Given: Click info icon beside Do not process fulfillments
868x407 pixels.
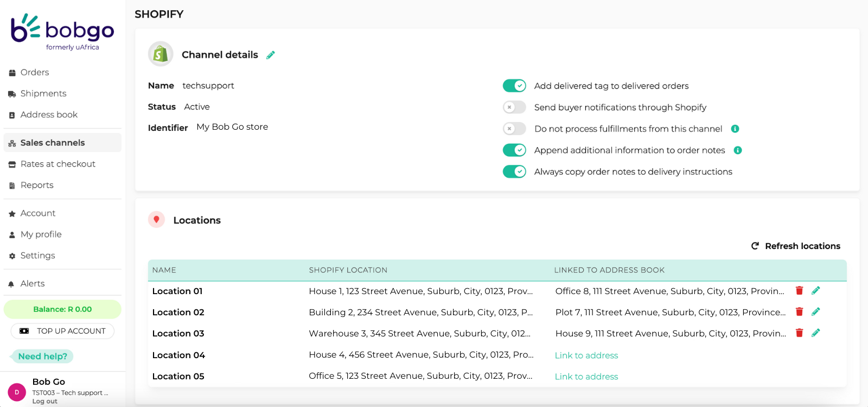Looking at the screenshot, I should pyautogui.click(x=735, y=129).
